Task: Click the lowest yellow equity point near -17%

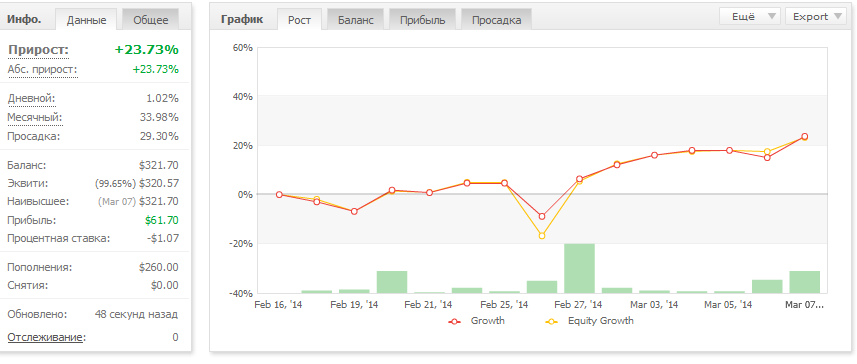Action: pos(542,236)
